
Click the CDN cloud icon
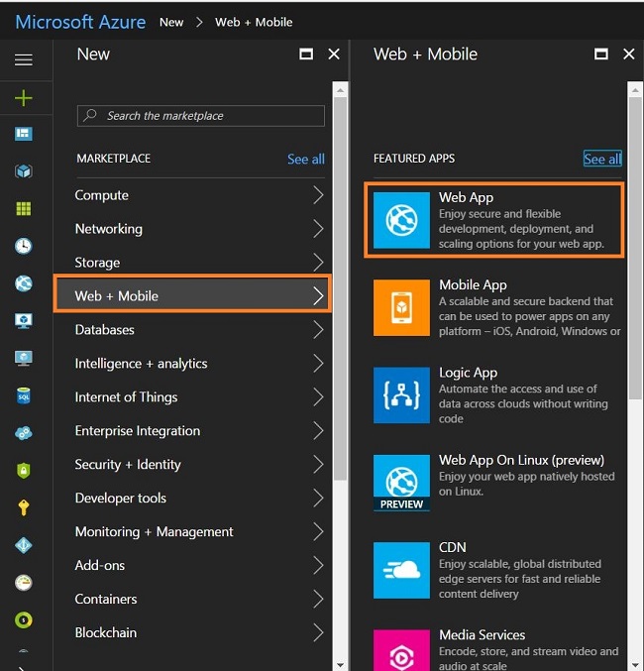401,570
